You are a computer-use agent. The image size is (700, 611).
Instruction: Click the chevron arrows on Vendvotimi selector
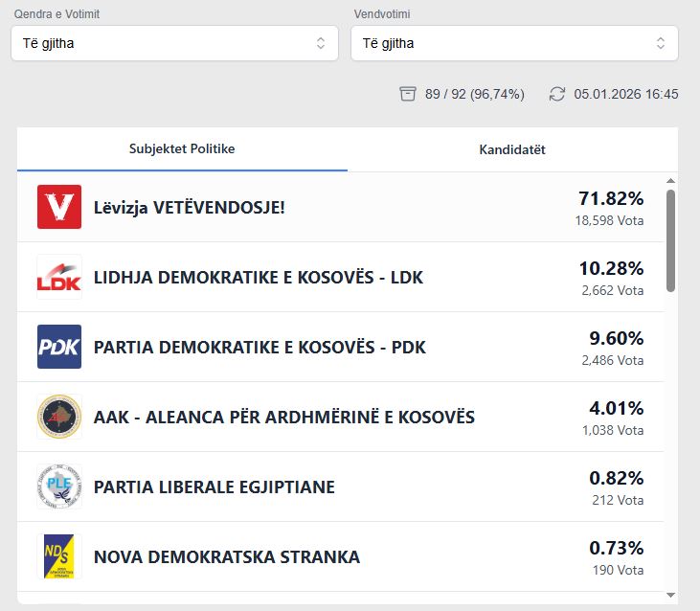click(x=661, y=43)
